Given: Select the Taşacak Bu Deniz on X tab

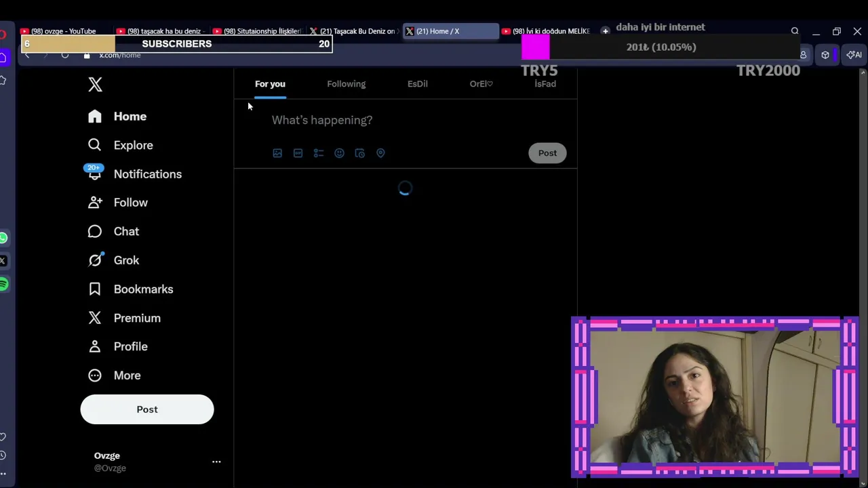Looking at the screenshot, I should (353, 31).
